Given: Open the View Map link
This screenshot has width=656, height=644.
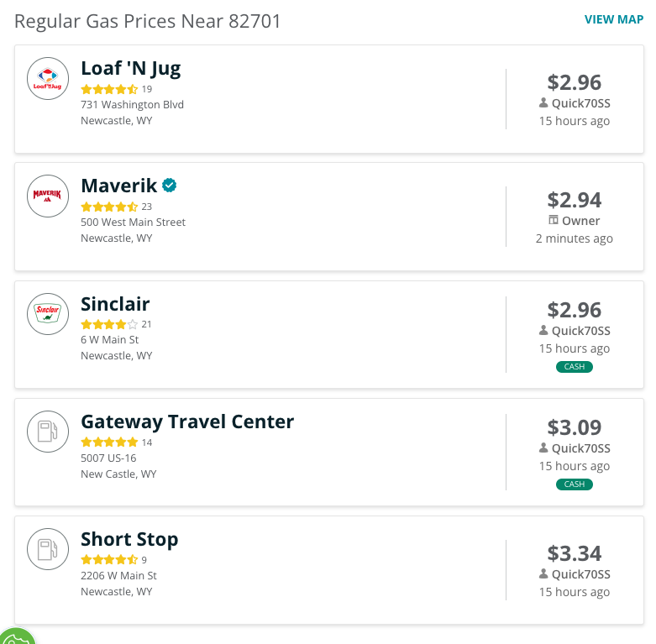Looking at the screenshot, I should [614, 19].
